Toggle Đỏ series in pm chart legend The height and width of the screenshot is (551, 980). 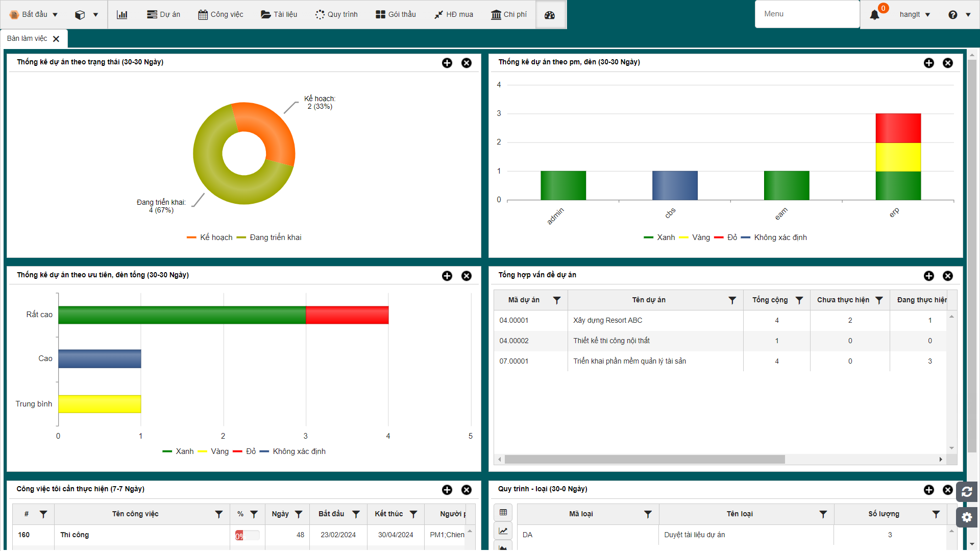pos(726,237)
